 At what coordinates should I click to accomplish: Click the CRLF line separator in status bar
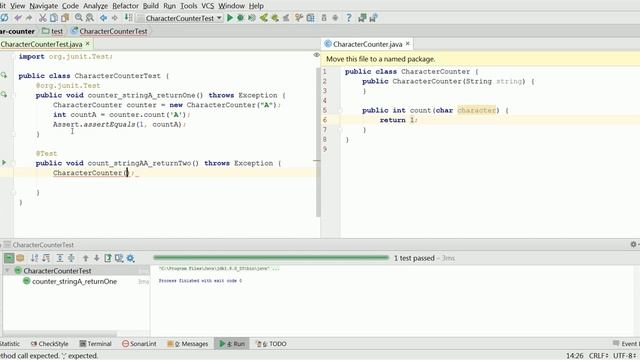[x=598, y=356]
